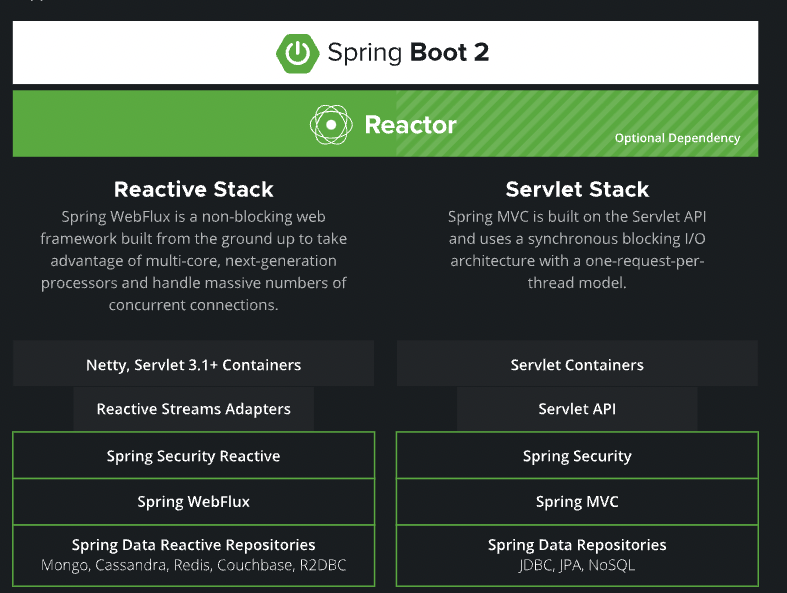Select the Spring Boot 2 title text
Image resolution: width=787 pixels, height=593 pixels.
[x=408, y=52]
